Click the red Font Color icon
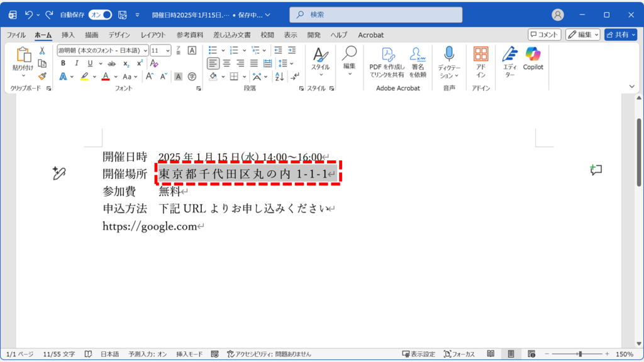 pyautogui.click(x=106, y=75)
